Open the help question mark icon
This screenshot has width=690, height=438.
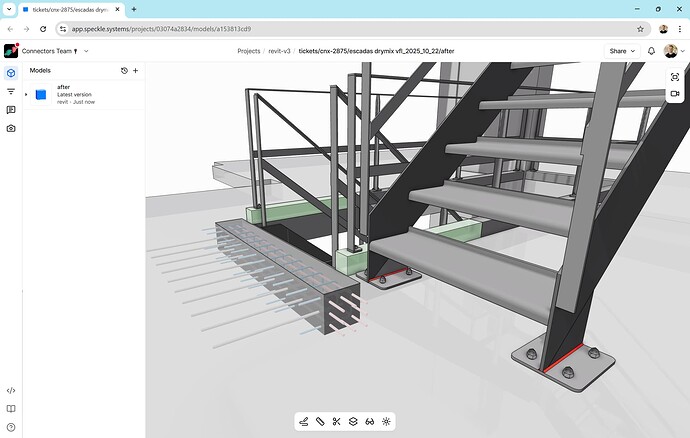point(11,427)
